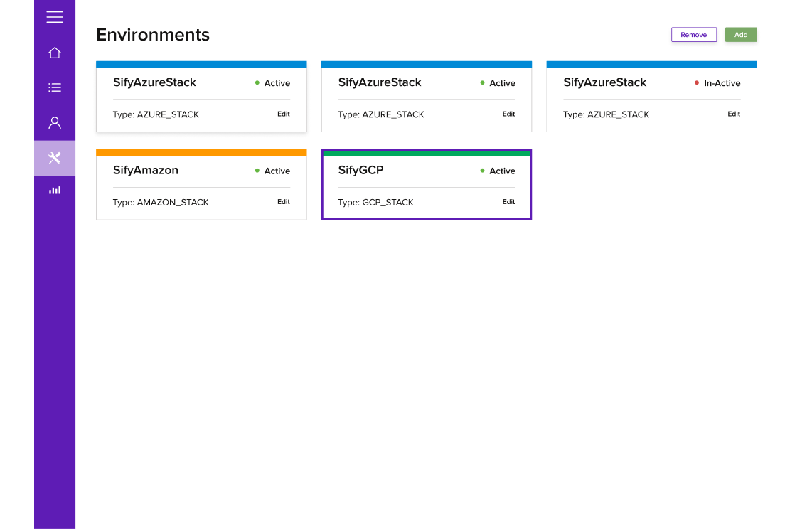812x529 pixels.
Task: Open the list view from the sidebar
Action: point(54,87)
